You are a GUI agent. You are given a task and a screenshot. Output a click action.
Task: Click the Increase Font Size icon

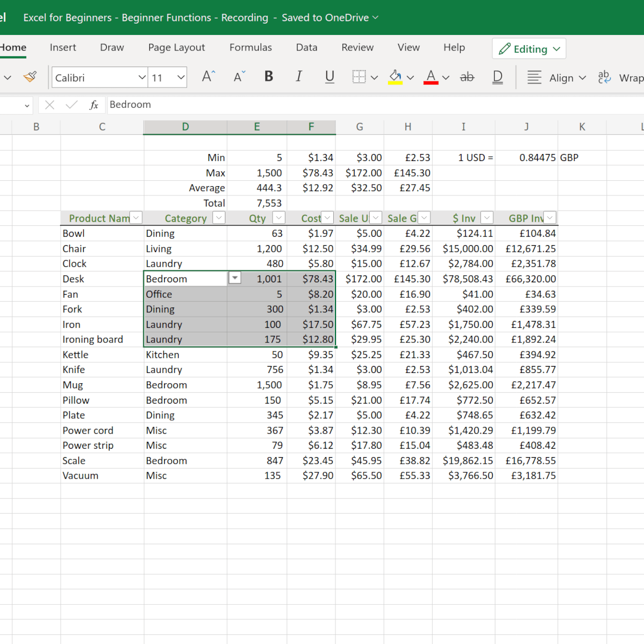(208, 77)
